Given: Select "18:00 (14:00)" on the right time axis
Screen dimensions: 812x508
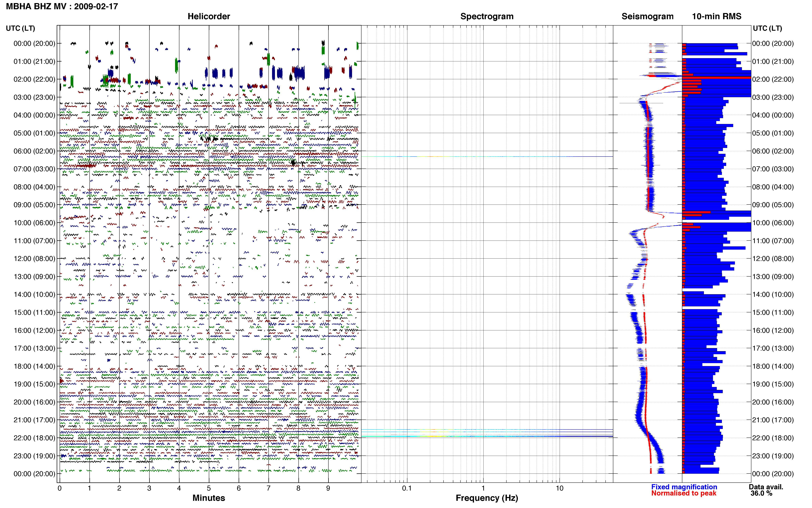Looking at the screenshot, I should click(773, 366).
